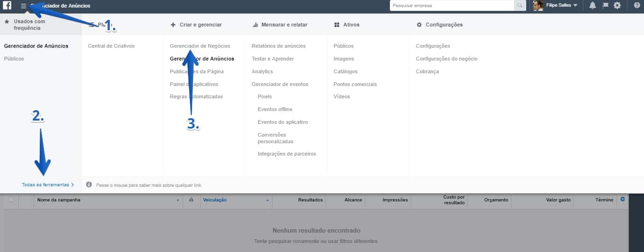Viewport: 644px width, 252px height.
Task: Open the settings gear icon in top bar
Action: pyautogui.click(x=617, y=6)
